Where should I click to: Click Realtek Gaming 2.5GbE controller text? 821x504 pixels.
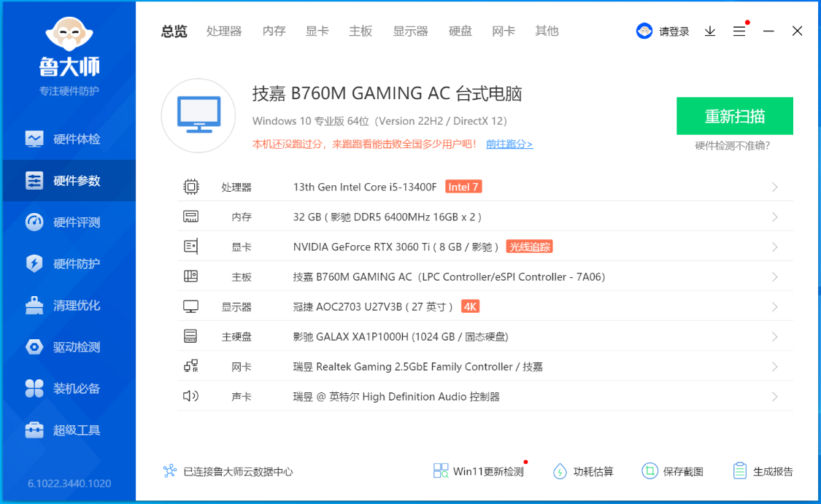coord(418,367)
